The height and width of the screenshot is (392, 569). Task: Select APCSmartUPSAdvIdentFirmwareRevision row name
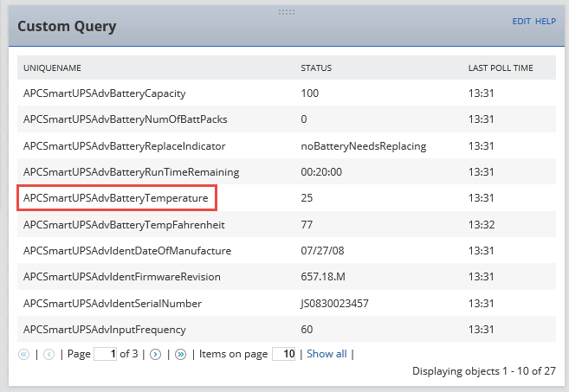tap(122, 277)
